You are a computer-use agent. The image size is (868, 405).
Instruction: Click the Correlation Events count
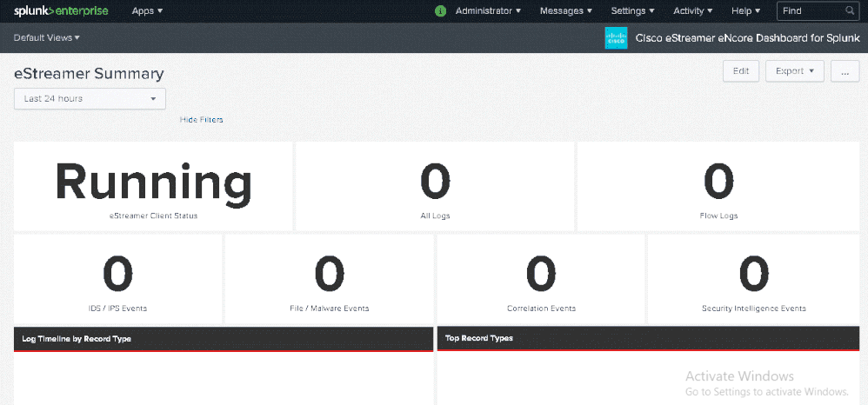(541, 275)
